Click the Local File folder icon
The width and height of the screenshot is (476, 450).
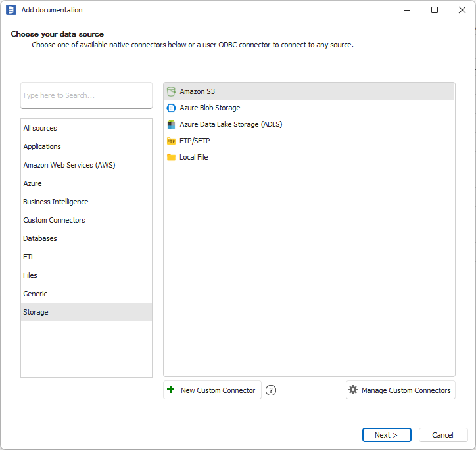pos(171,158)
